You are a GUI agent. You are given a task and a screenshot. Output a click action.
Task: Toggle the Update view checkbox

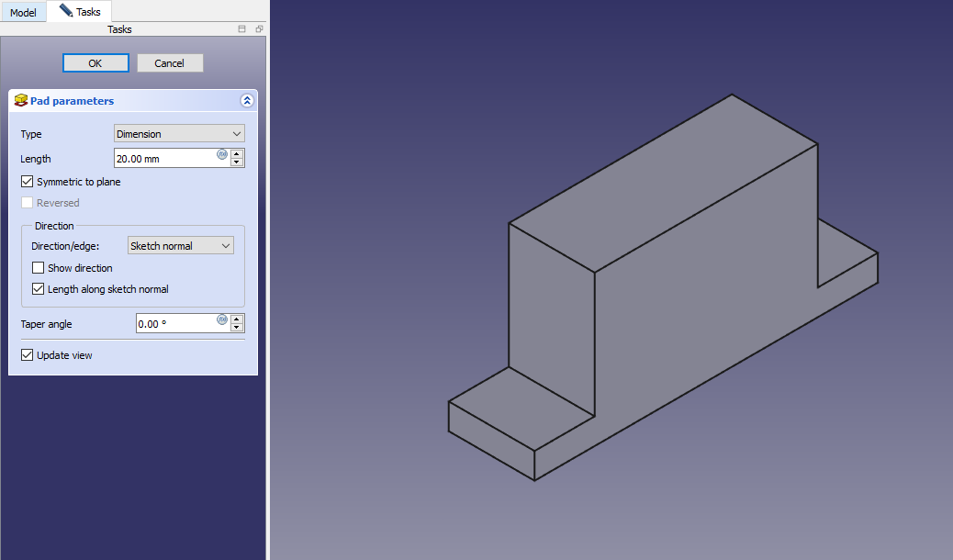tap(28, 355)
